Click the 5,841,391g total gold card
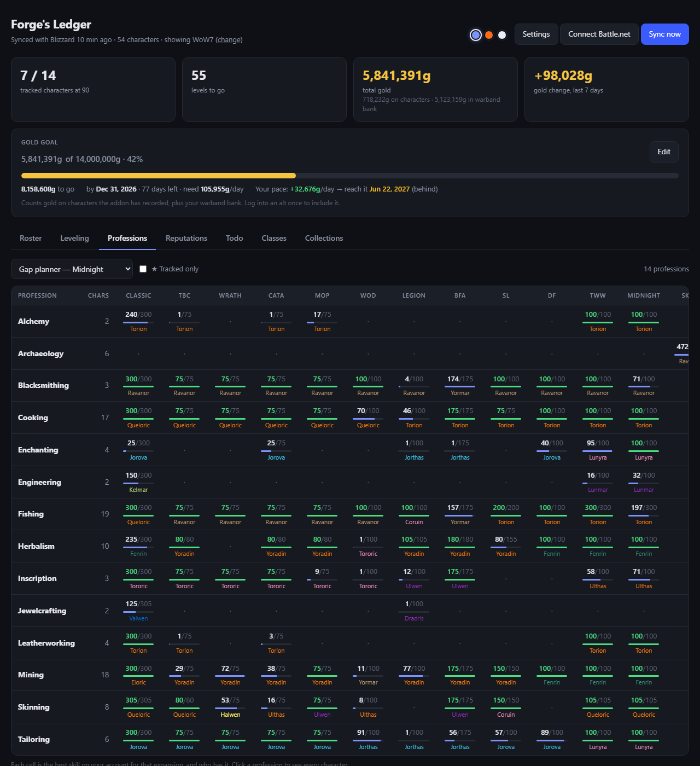Image resolution: width=700 pixels, height=766 pixels. [x=435, y=89]
